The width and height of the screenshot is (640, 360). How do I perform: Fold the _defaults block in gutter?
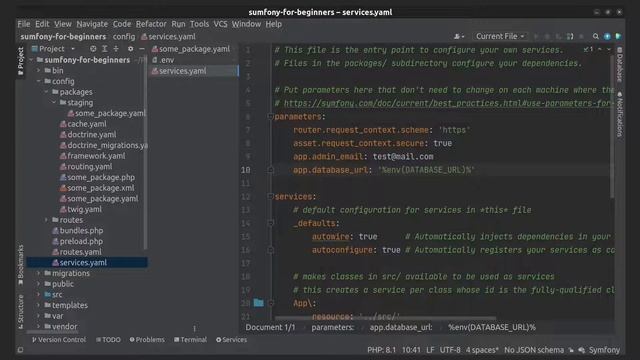(270, 223)
